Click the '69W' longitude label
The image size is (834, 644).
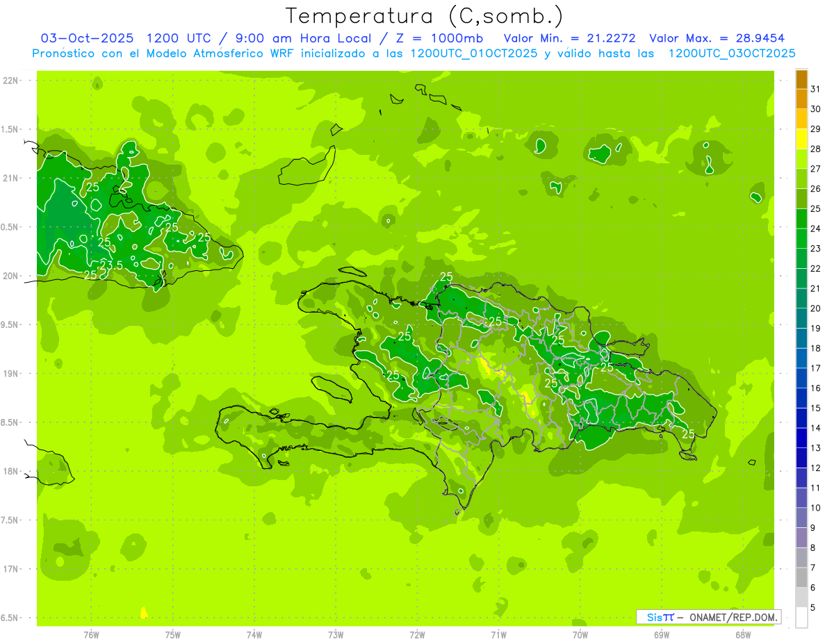pos(662,634)
